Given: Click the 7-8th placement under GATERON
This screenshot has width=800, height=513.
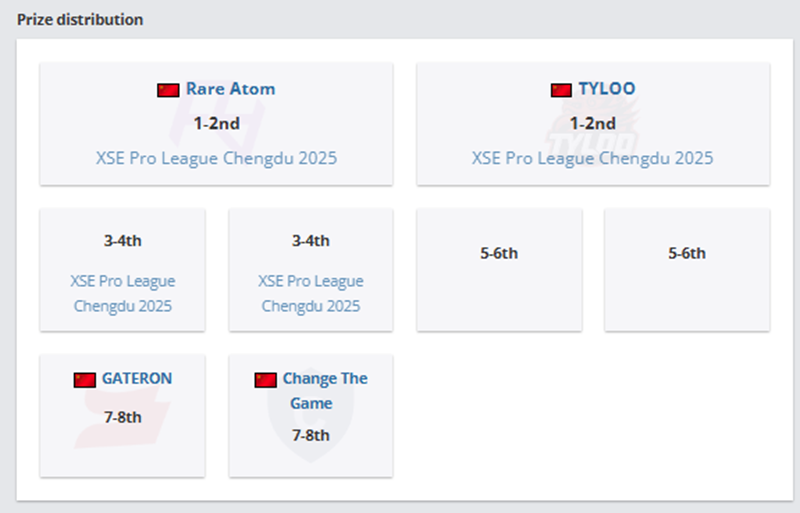Looking at the screenshot, I should [122, 416].
